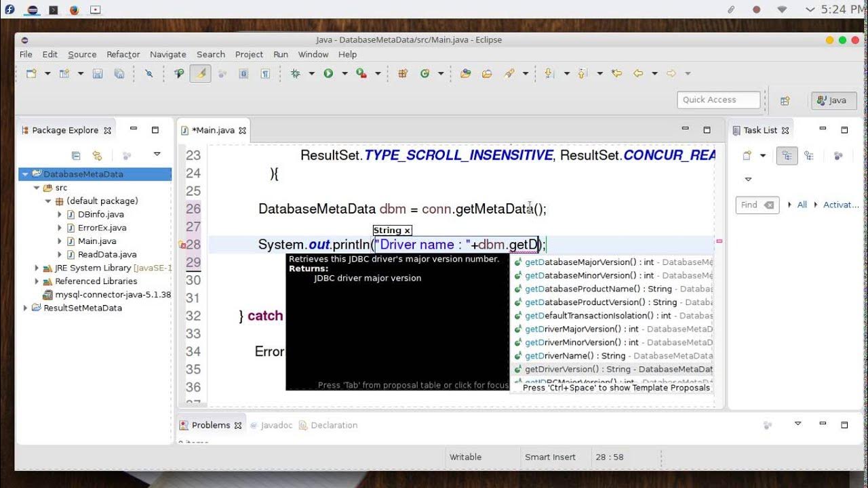This screenshot has height=488, width=868.
Task: Click the Firefox icon in top panel
Action: [74, 9]
